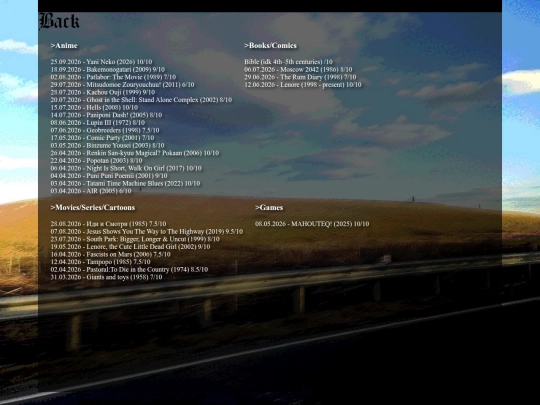
Task: Select Mitsudomoe Zouryouchuu! (2011) entry
Action: pyautogui.click(x=123, y=85)
